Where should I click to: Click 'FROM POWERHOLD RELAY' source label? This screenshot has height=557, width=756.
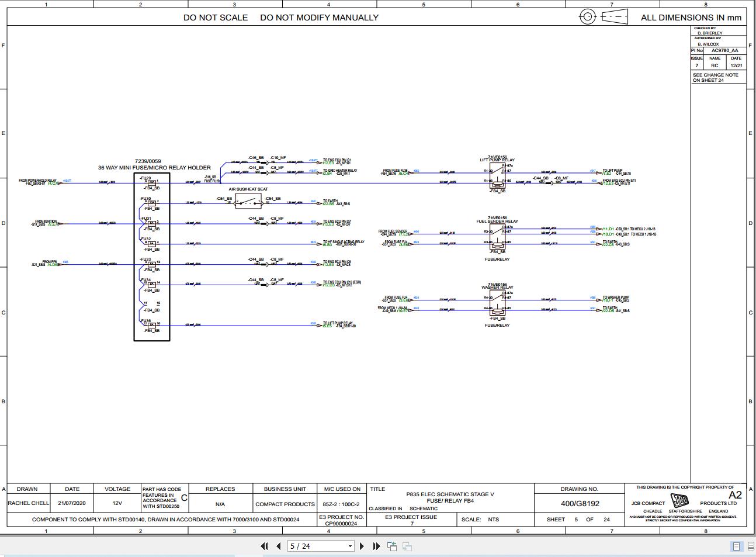point(37,181)
